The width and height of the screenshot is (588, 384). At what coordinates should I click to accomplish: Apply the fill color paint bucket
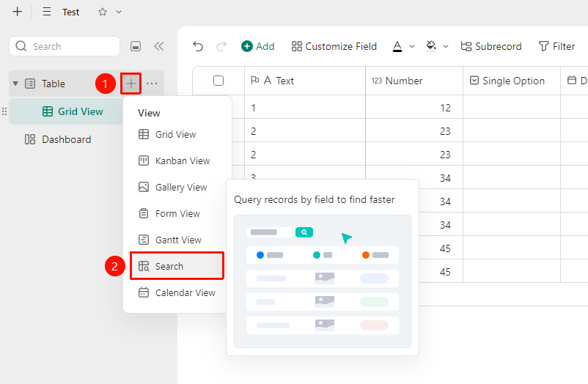click(431, 46)
